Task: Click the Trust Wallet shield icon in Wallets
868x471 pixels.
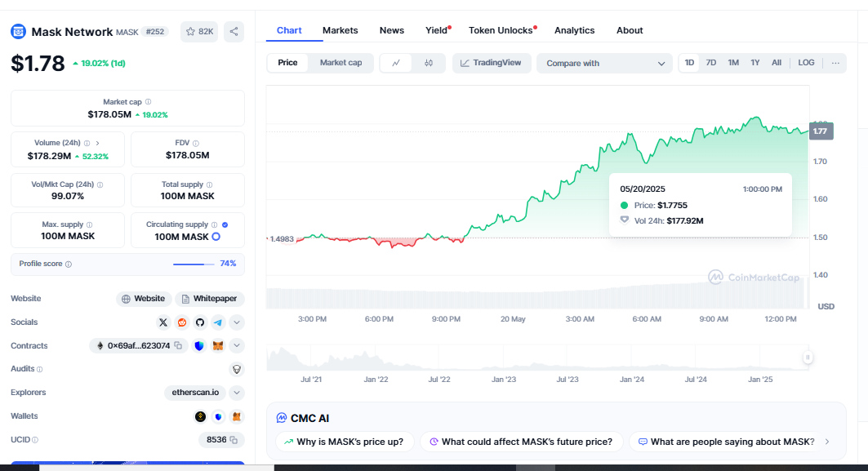Action: pyautogui.click(x=218, y=416)
